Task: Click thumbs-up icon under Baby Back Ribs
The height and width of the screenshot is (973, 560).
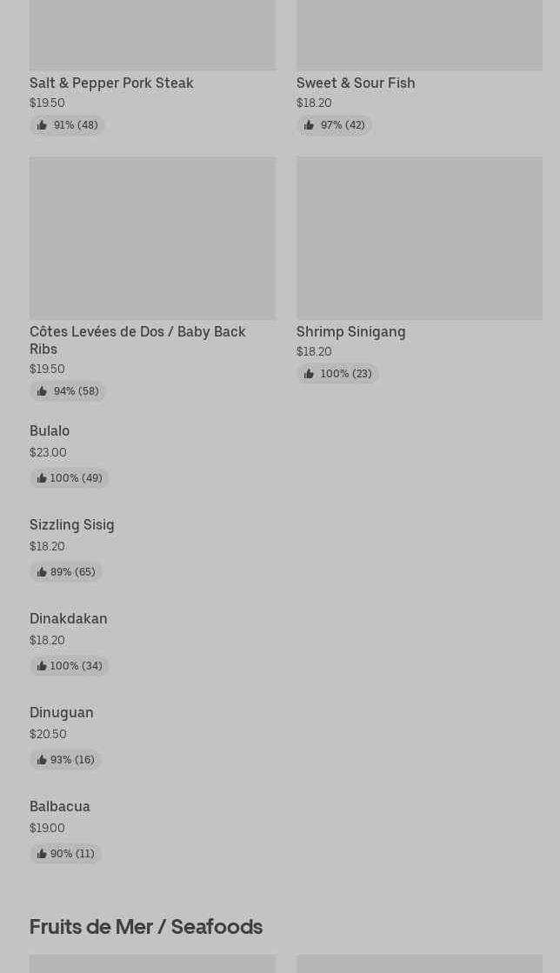Action: tap(42, 391)
